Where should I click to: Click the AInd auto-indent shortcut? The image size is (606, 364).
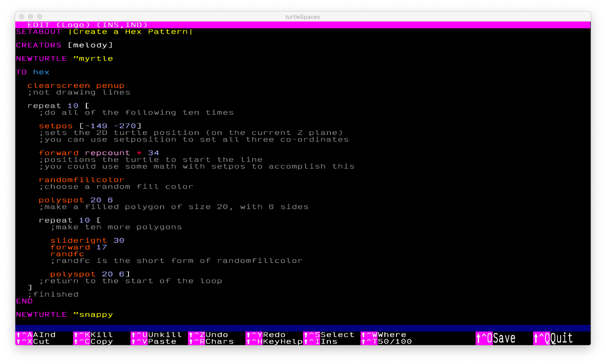pyautogui.click(x=36, y=335)
